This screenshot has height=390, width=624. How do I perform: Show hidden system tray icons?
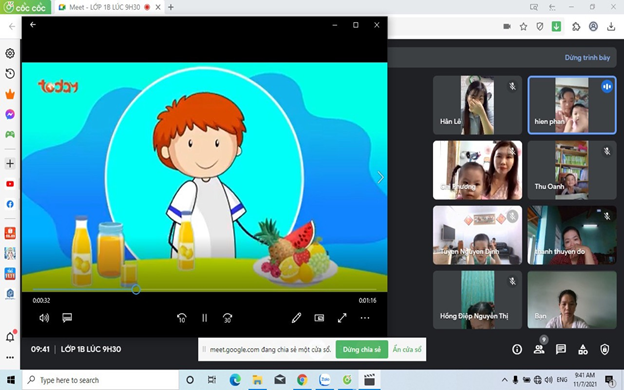click(x=504, y=380)
